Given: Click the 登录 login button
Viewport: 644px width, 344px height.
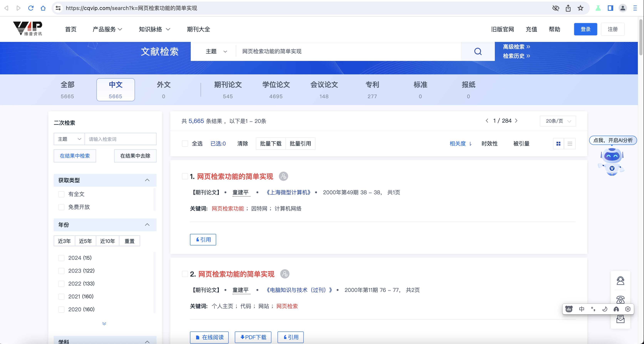Looking at the screenshot, I should 585,29.
